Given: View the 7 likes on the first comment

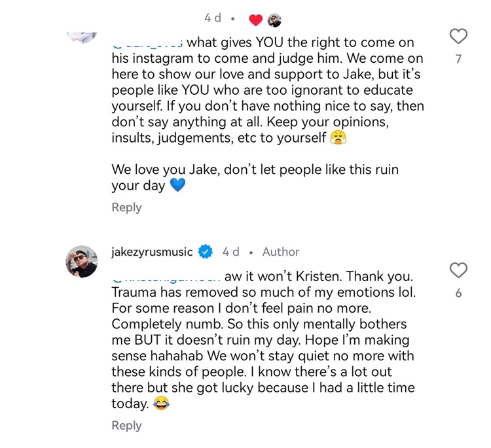Looking at the screenshot, I should [x=459, y=60].
